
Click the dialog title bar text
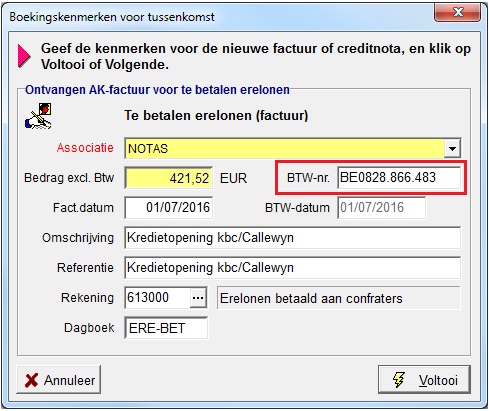pyautogui.click(x=112, y=17)
